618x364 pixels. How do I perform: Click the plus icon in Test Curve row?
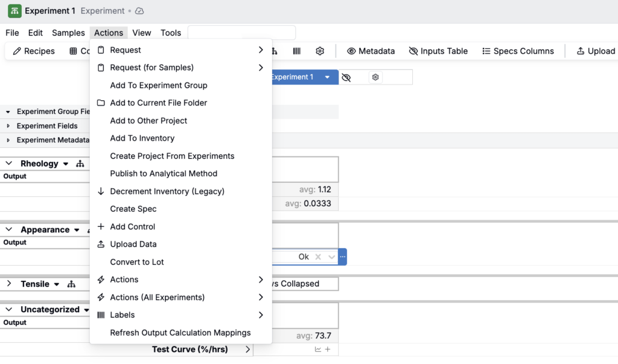click(328, 350)
